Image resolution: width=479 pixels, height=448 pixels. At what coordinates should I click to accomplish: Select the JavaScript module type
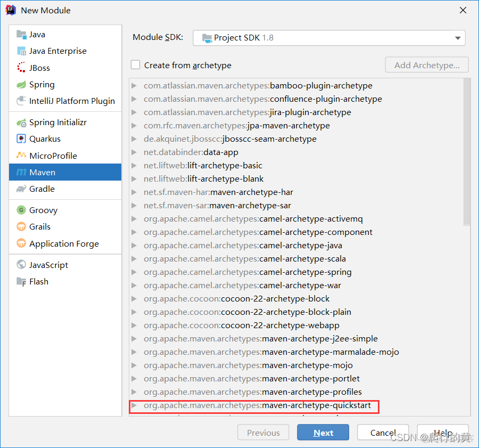point(48,265)
